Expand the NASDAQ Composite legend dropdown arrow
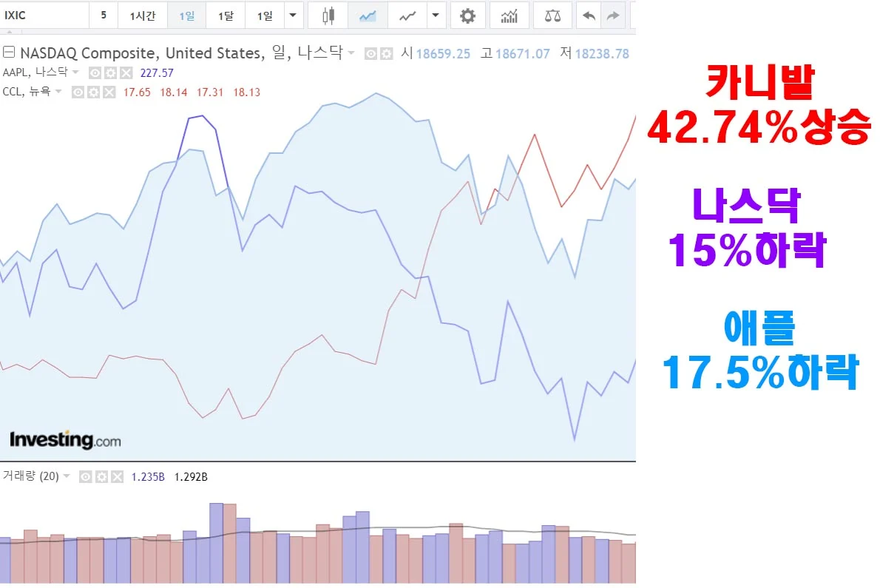The image size is (880, 588). (351, 53)
